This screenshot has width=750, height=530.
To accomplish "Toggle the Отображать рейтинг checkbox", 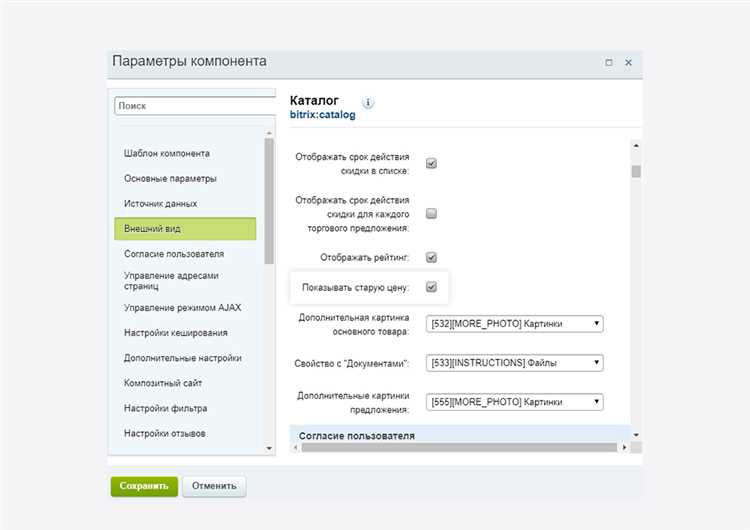I will pos(431,257).
